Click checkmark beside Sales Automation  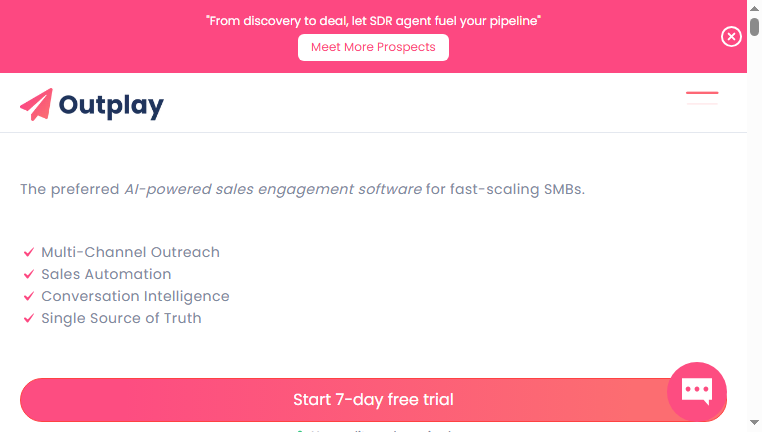29,274
